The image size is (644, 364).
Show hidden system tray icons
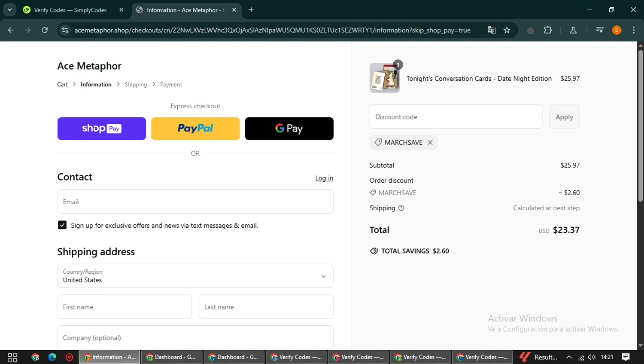click(x=569, y=357)
